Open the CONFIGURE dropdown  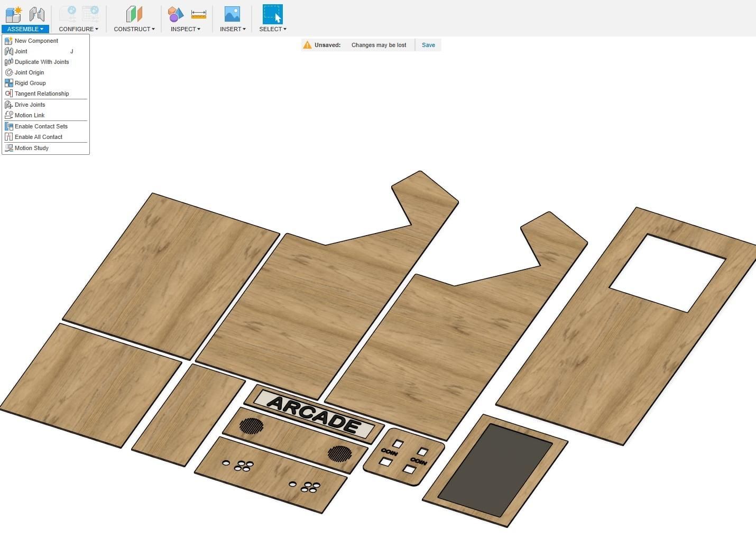[x=78, y=29]
